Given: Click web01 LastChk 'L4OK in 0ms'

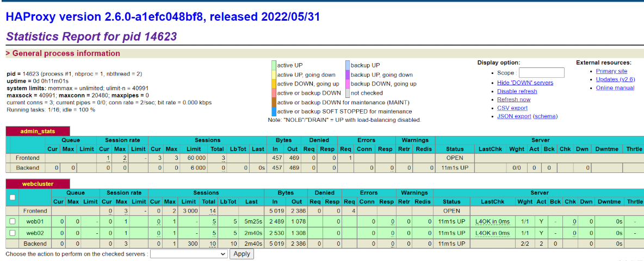Looking at the screenshot, I should tap(492, 222).
